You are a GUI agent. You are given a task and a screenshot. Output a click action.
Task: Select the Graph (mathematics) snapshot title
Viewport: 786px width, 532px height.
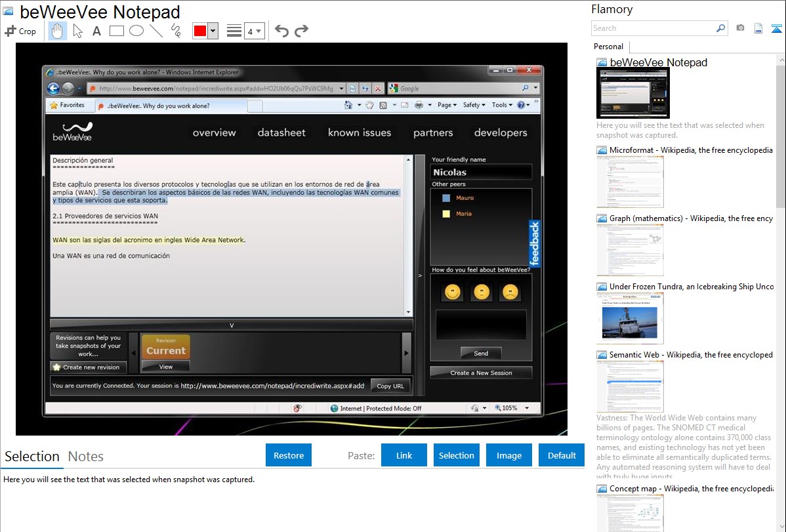(691, 218)
